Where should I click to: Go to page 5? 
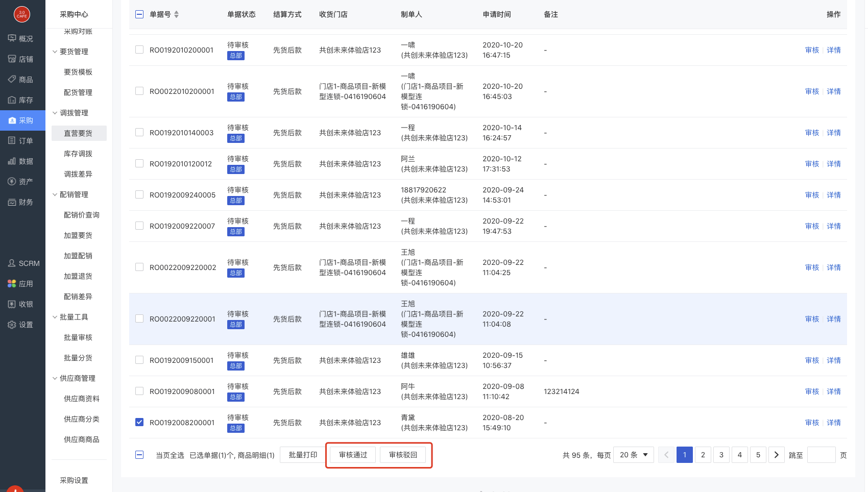click(758, 455)
